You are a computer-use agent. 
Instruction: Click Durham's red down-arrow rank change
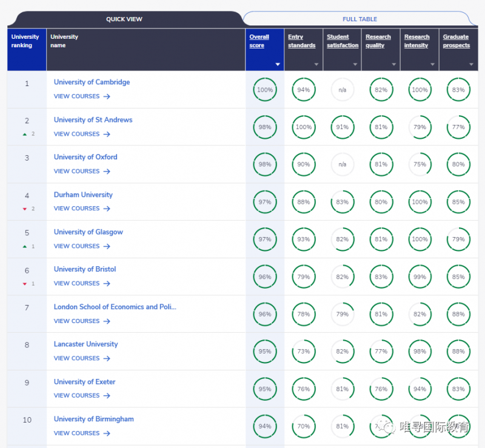[25, 209]
